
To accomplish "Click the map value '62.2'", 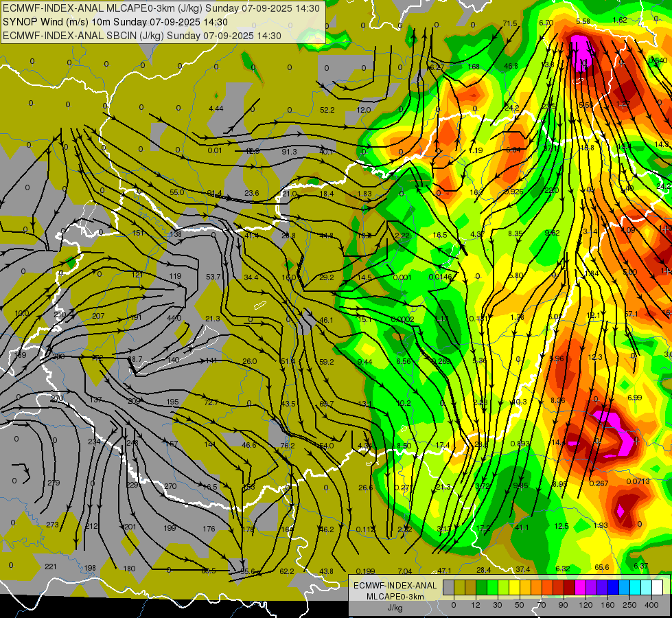I will [287, 571].
